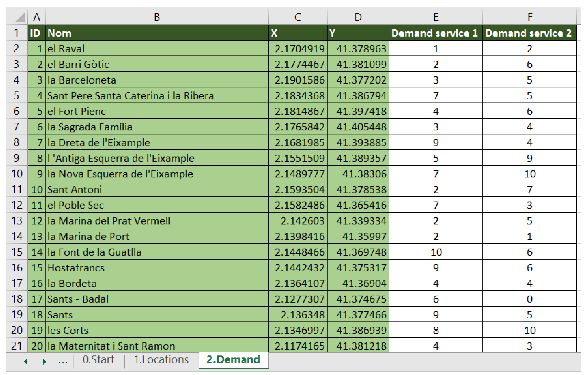
Task: Click the Nom header cell
Action: [x=157, y=33]
